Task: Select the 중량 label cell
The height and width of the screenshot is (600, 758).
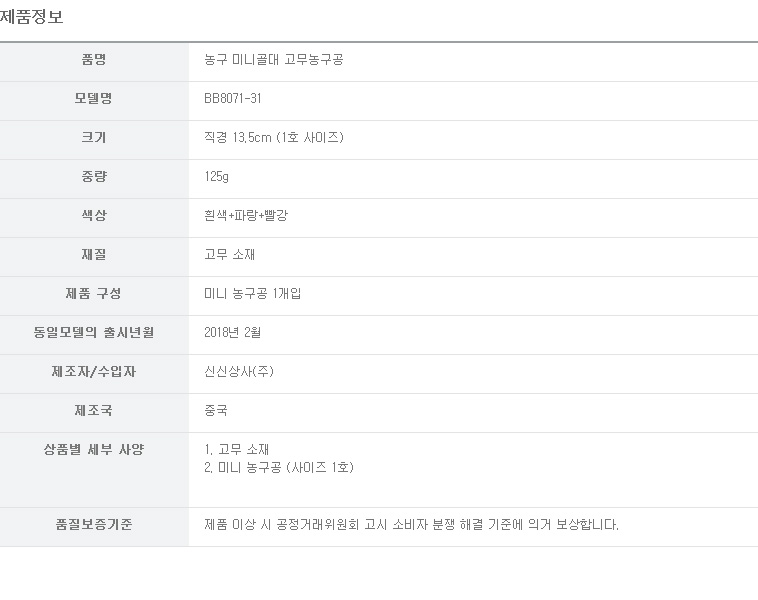Action: [94, 179]
